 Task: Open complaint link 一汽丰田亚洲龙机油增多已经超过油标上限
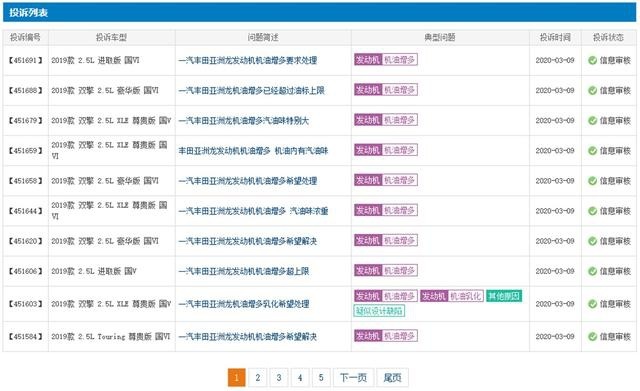click(x=251, y=91)
